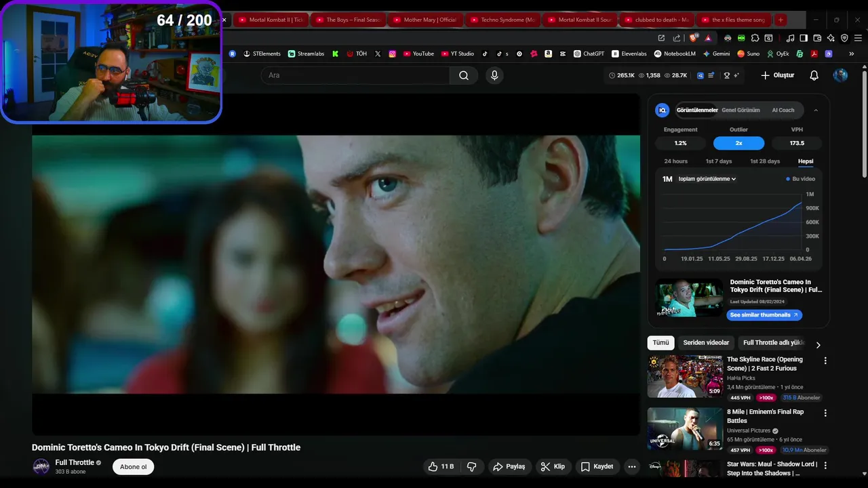868x488 pixels.
Task: Switch to The Boys – Final Season tab
Action: [x=348, y=20]
